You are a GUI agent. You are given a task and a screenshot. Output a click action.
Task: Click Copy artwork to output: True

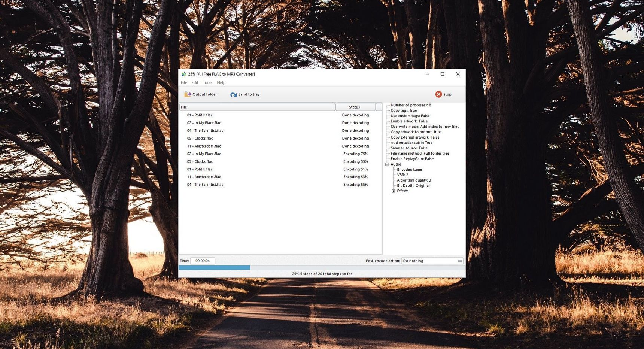coord(416,132)
